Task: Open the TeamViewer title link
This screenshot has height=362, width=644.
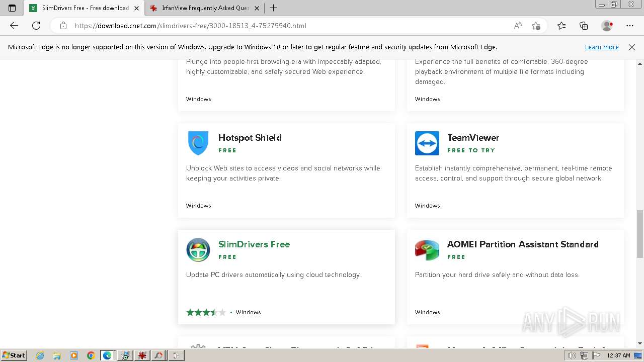Action: pos(473,138)
